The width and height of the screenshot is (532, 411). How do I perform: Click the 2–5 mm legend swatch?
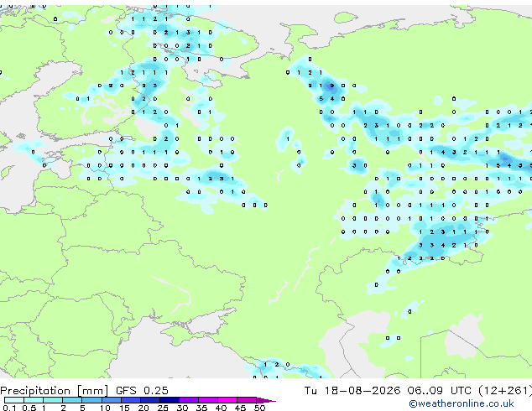(x=72, y=400)
